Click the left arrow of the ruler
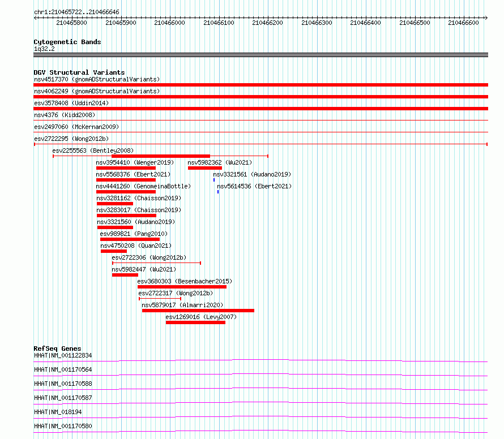This screenshot has width=504, height=439. pyautogui.click(x=35, y=18)
